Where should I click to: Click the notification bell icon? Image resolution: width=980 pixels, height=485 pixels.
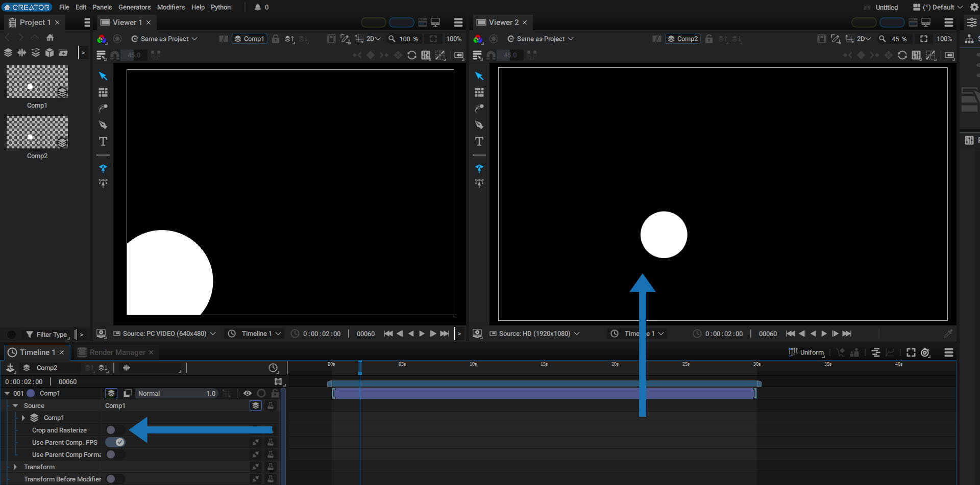click(258, 7)
